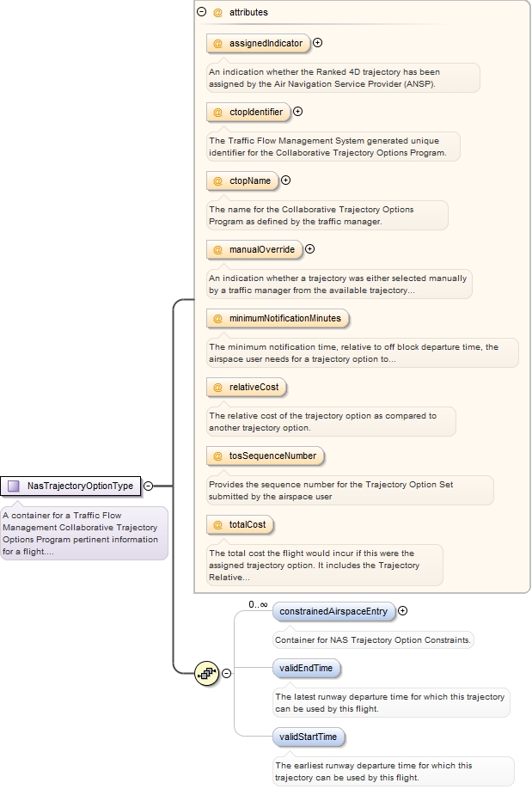Expand the manualOverride attribute

310,249
